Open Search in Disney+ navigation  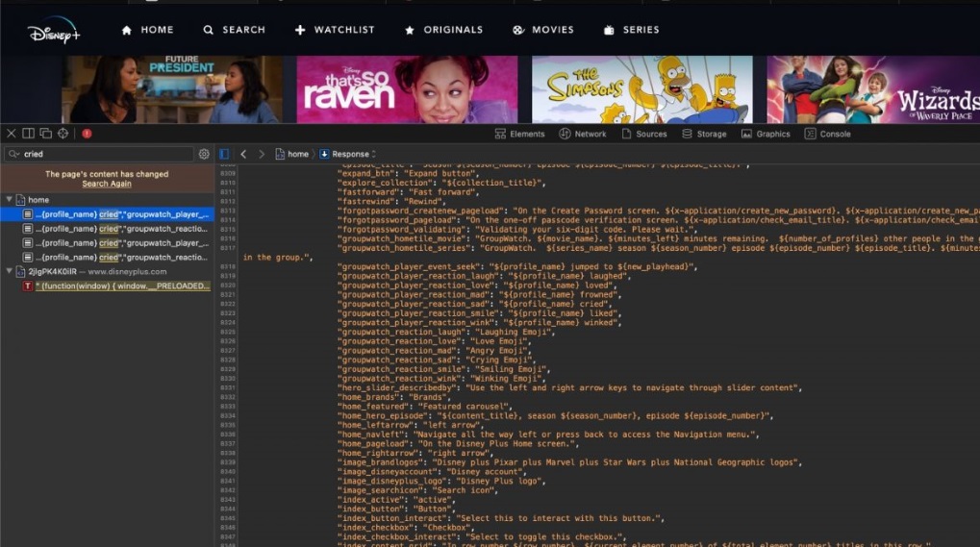(235, 30)
